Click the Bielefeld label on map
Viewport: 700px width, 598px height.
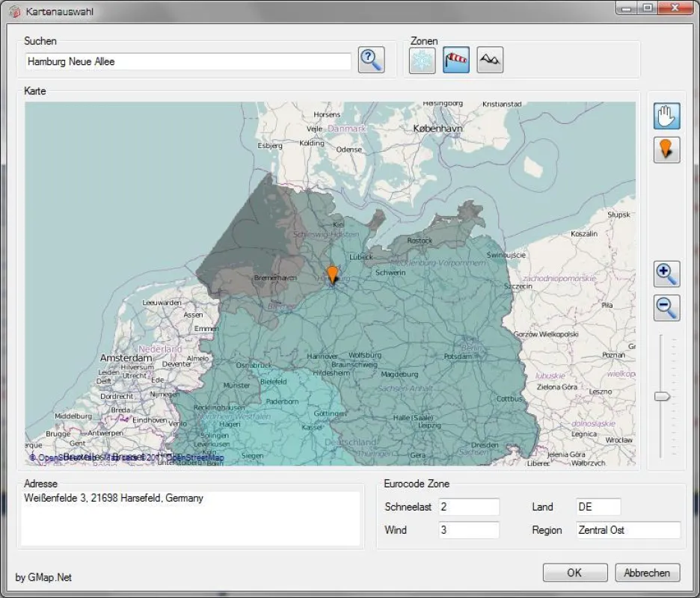[x=273, y=381]
